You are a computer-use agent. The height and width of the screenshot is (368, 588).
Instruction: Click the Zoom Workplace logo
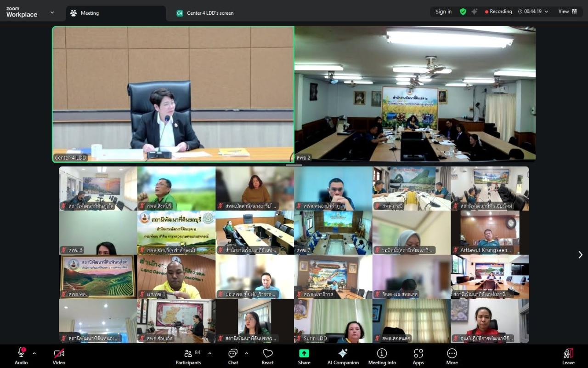point(22,12)
